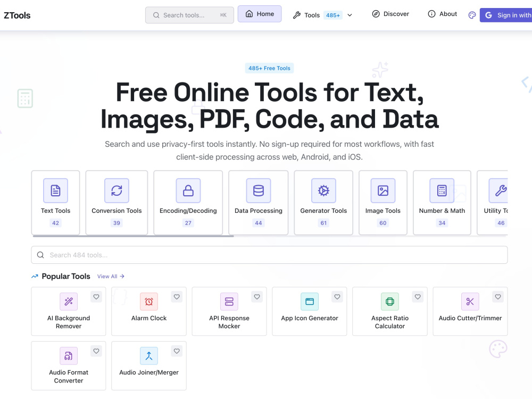Click the 61 count under Generator Tools
This screenshot has height=399, width=532.
click(x=323, y=223)
